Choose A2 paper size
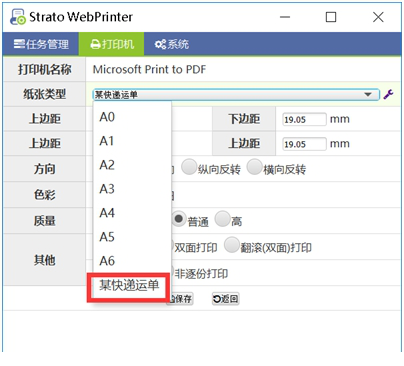The image size is (404, 366). [x=132, y=165]
